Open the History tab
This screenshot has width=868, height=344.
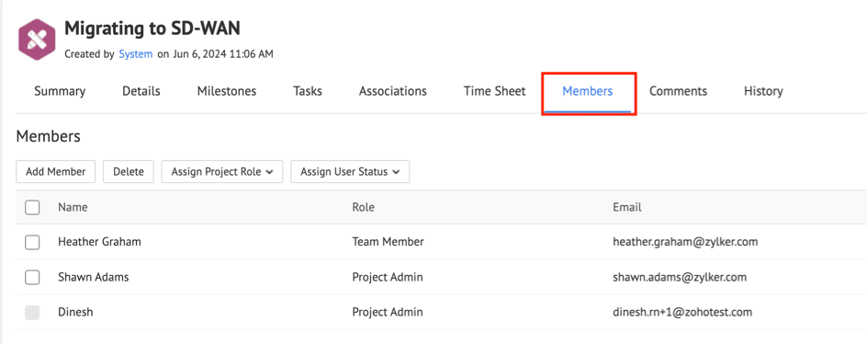(763, 91)
